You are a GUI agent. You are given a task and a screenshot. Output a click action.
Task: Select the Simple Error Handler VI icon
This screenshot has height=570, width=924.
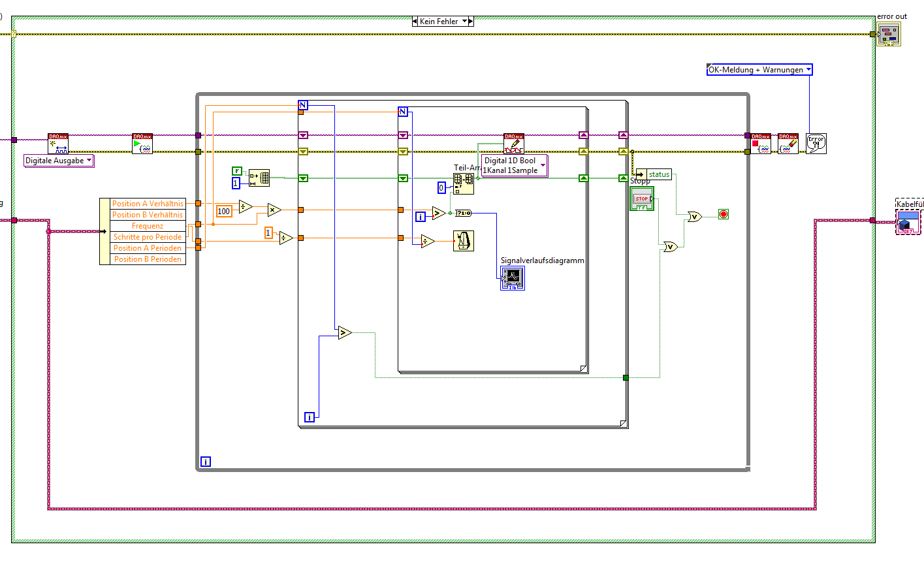point(816,144)
